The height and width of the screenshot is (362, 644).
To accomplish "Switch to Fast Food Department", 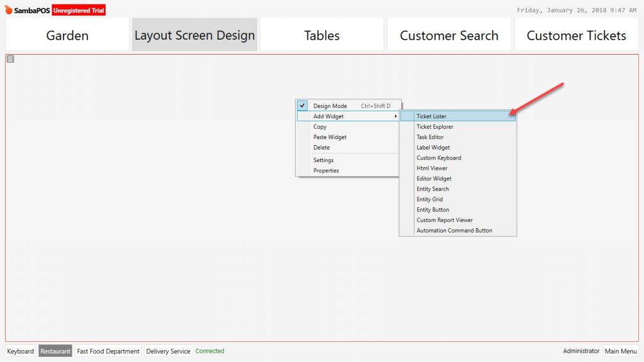I will (108, 351).
